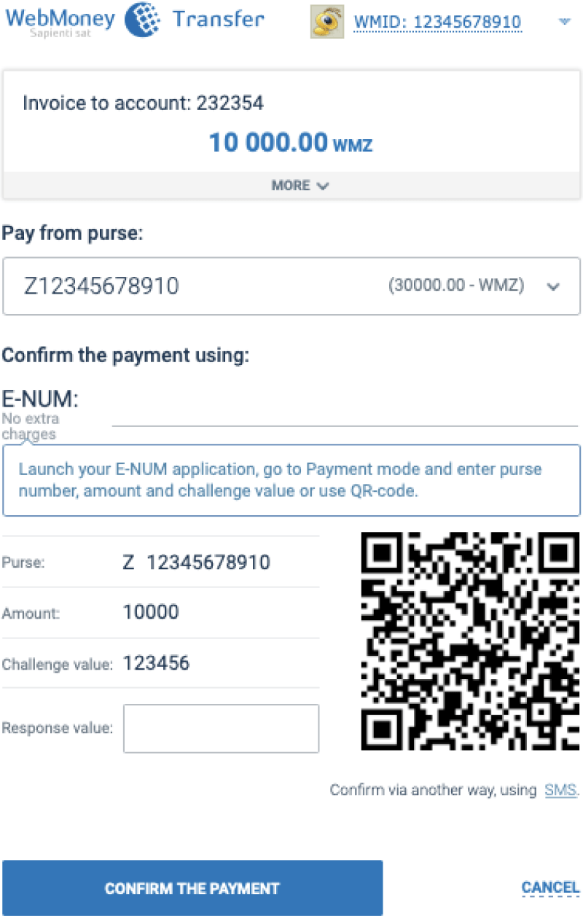The image size is (583, 924).
Task: Click the WMID: 12345678910 link
Action: [437, 22]
